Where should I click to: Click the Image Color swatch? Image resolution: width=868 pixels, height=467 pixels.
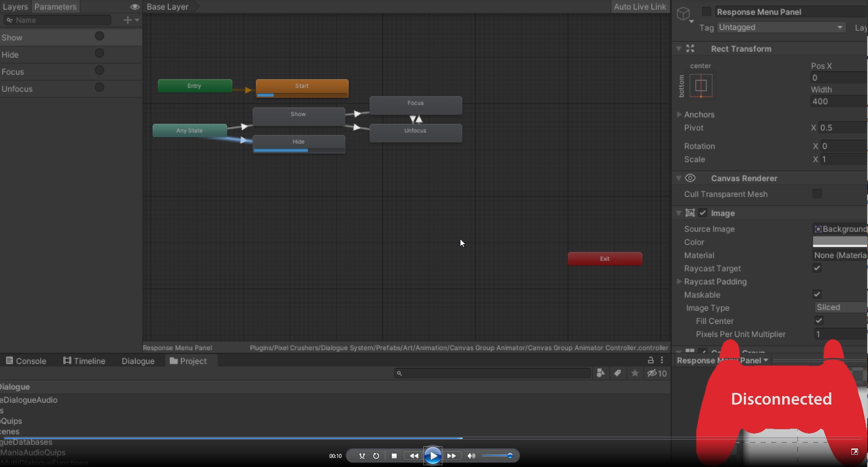pos(840,242)
